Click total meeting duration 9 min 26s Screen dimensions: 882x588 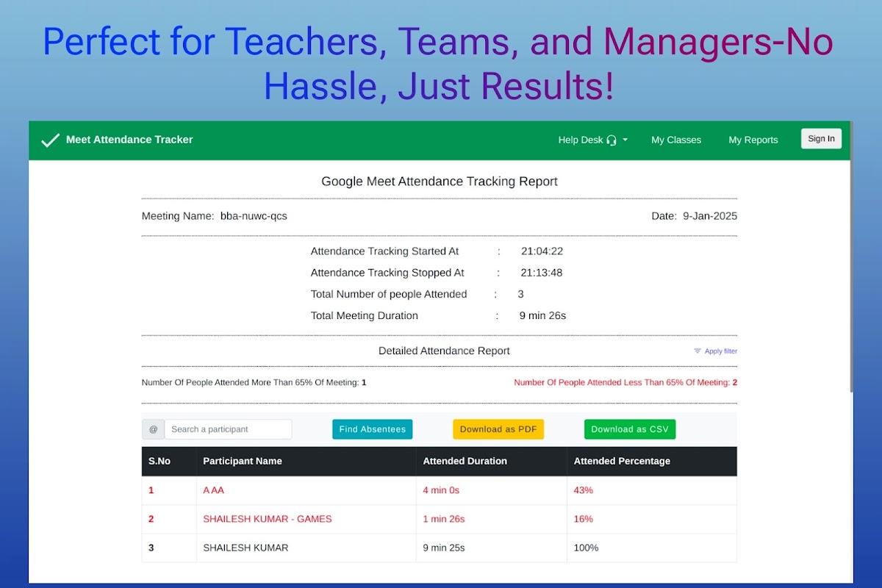[x=542, y=316]
